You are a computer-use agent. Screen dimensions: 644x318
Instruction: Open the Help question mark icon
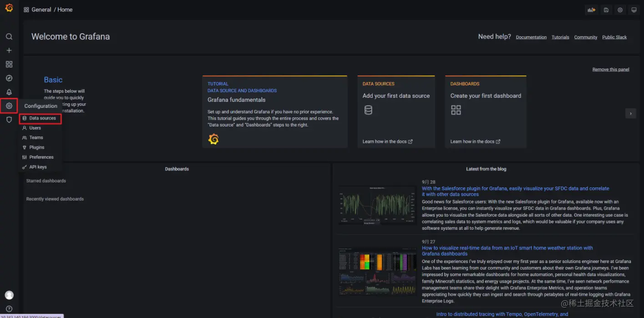pos(9,309)
